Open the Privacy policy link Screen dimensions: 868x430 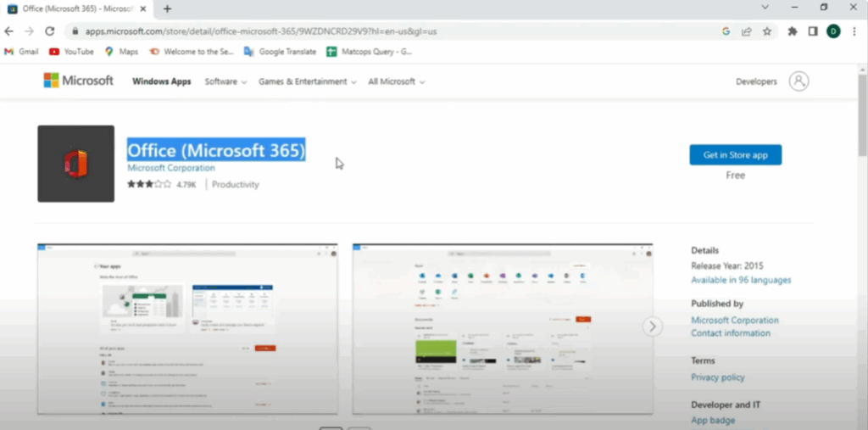717,377
